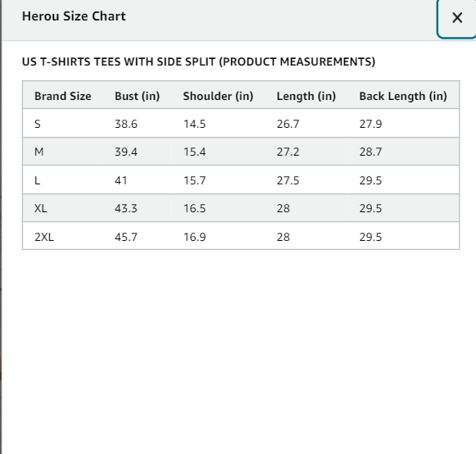Close the Herou Size Chart dialog
476x454 pixels.
tap(456, 18)
